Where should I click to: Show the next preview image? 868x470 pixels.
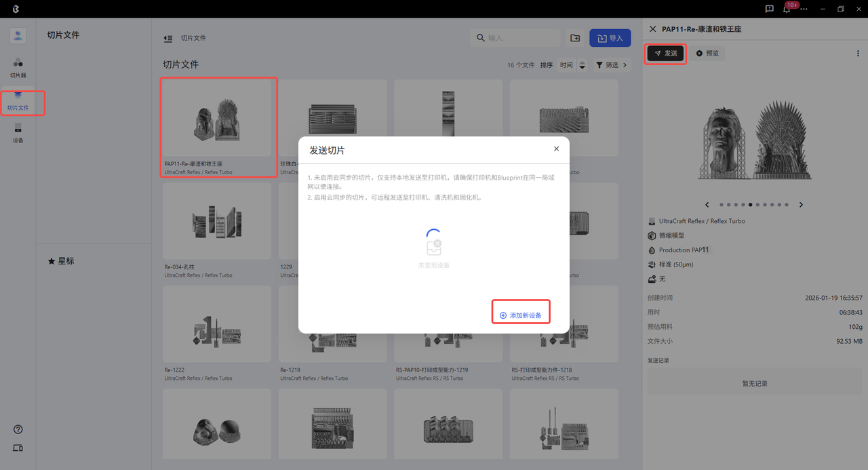click(801, 205)
